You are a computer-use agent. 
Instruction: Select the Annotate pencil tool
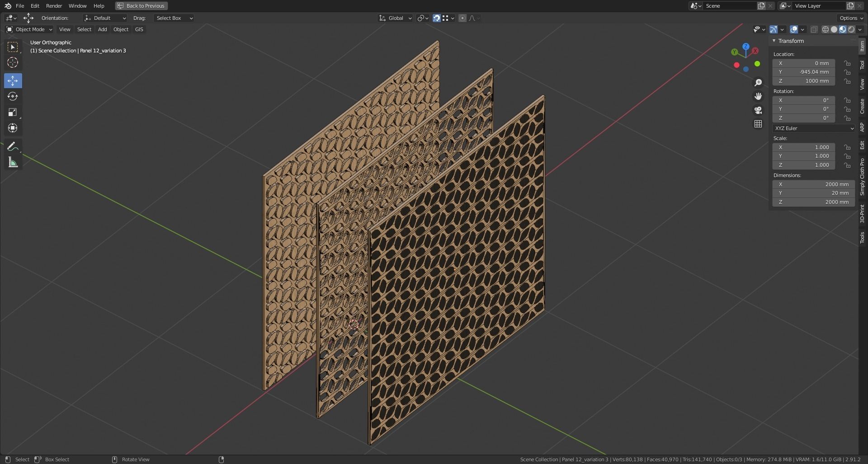(x=13, y=146)
